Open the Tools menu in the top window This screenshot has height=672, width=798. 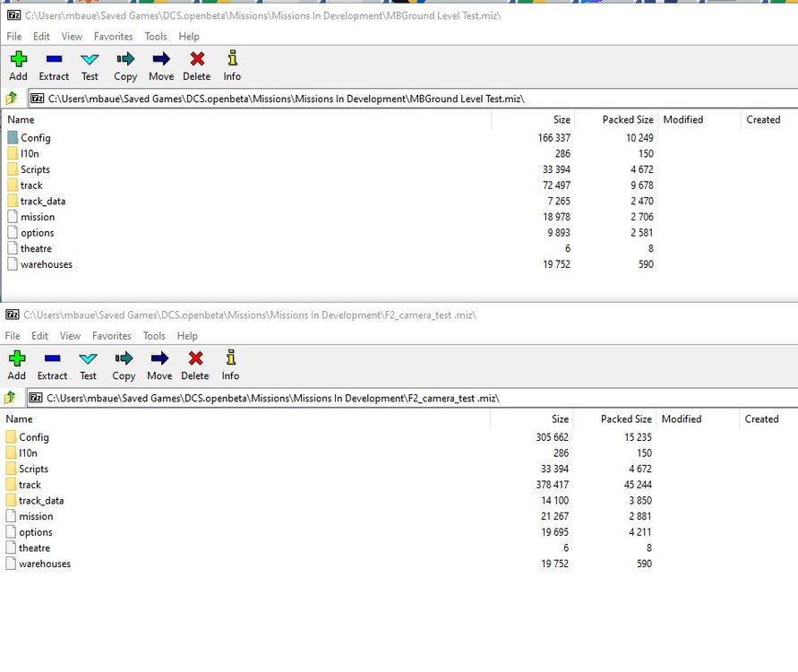[156, 37]
